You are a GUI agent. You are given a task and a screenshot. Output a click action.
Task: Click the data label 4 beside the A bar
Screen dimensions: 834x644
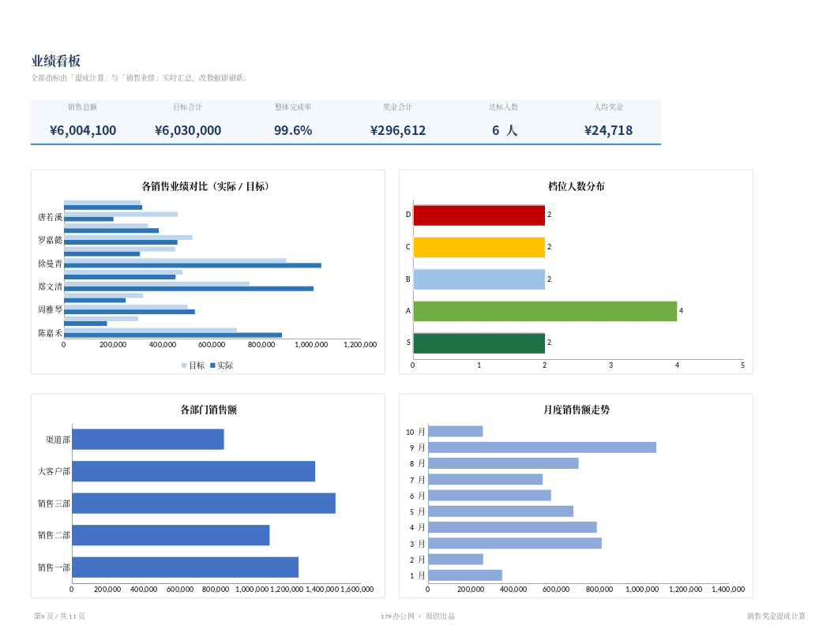681,311
